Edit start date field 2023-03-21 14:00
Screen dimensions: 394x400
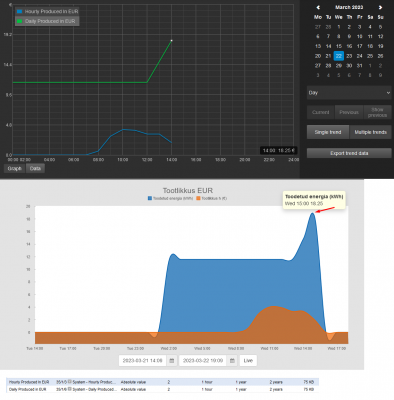[142, 360]
